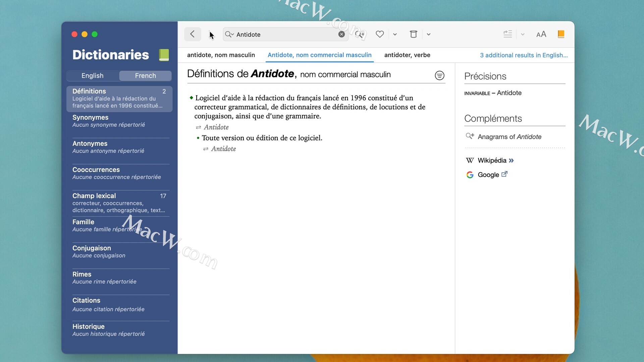
Task: Click the anagram search magnifier icon
Action: pos(470,136)
